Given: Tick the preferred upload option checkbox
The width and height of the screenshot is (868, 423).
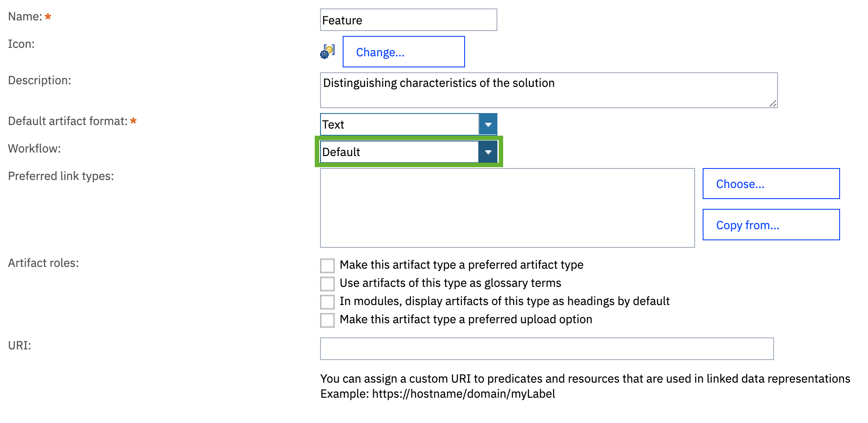Looking at the screenshot, I should [328, 320].
